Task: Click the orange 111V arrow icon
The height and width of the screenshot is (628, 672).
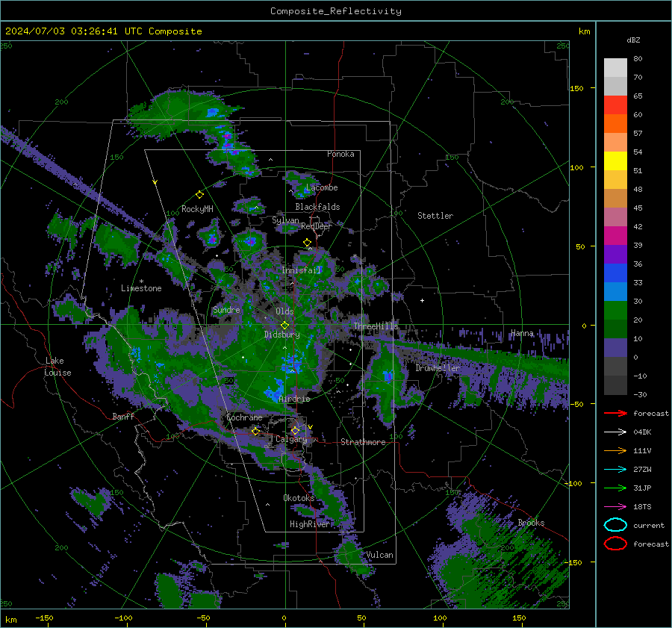Action: 615,450
